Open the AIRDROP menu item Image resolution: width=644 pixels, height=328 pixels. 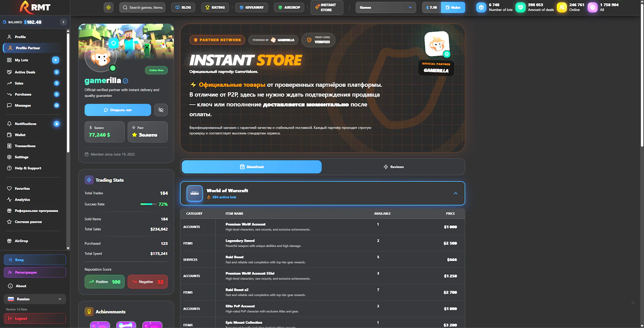tap(289, 7)
